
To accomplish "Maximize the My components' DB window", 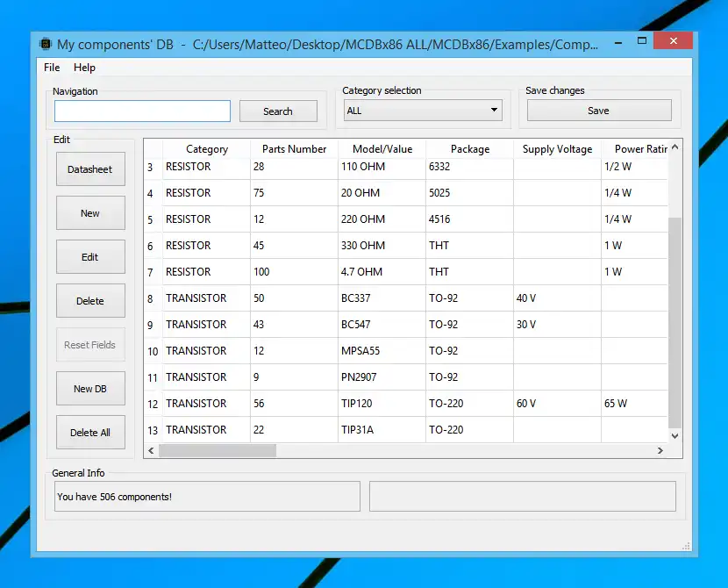I will point(642,41).
